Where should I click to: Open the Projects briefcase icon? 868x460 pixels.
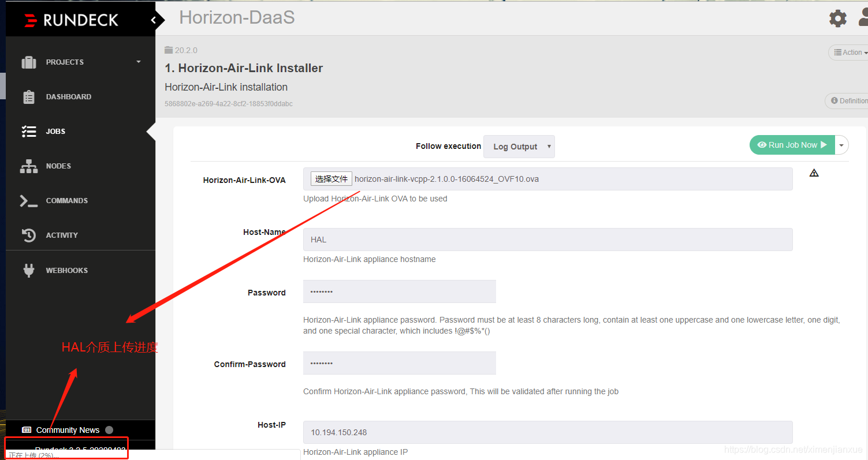(x=29, y=62)
